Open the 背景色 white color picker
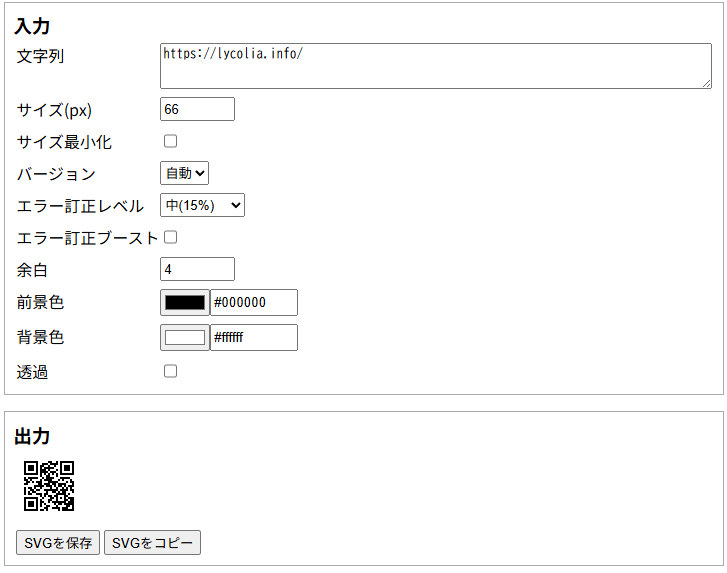The width and height of the screenshot is (727, 573). [x=184, y=337]
